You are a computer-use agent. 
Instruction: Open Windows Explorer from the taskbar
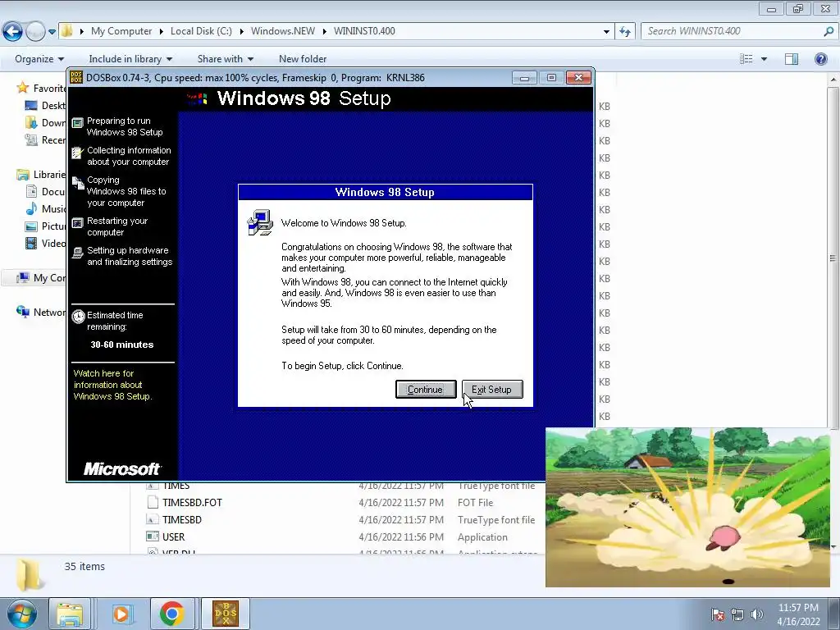70,614
